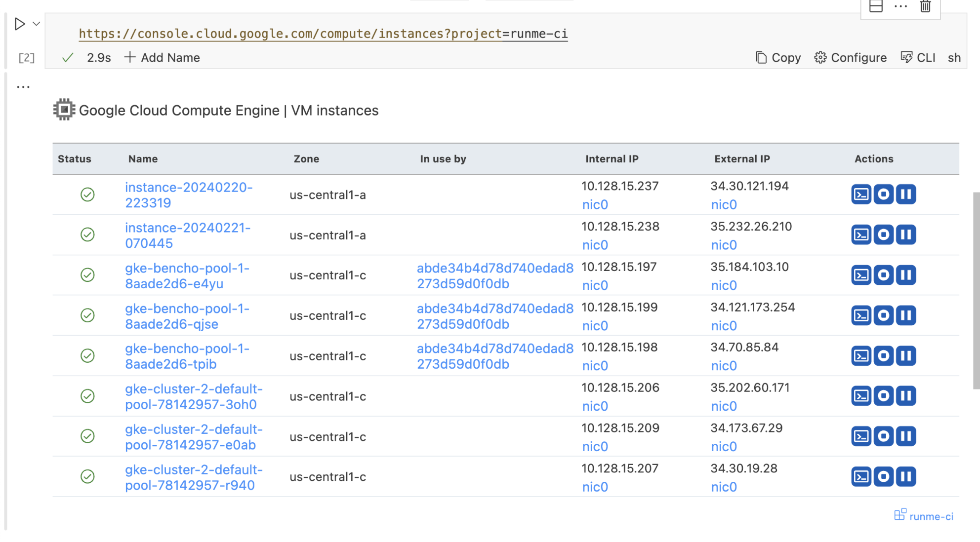
Task: Click the split cell icon
Action: (x=876, y=6)
